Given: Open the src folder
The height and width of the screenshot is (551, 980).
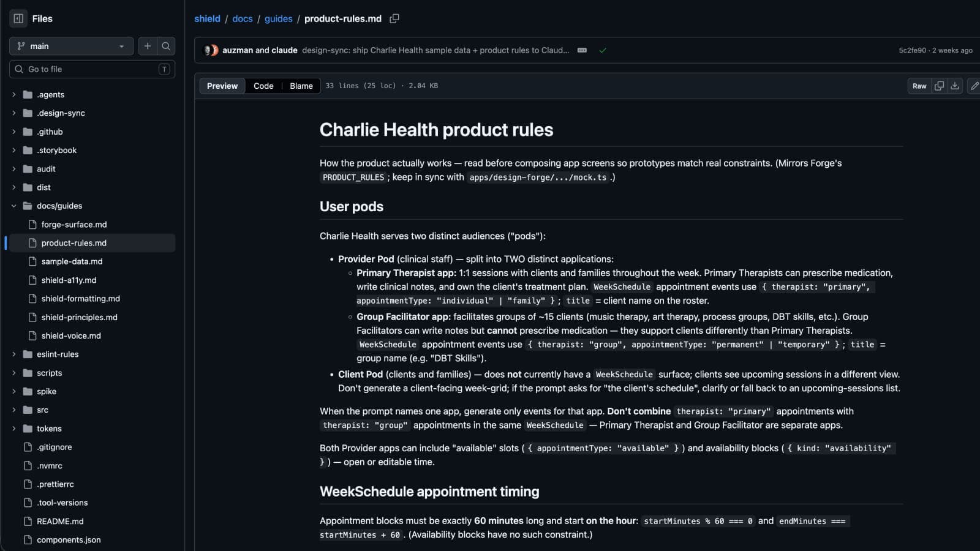Looking at the screenshot, I should (42, 410).
